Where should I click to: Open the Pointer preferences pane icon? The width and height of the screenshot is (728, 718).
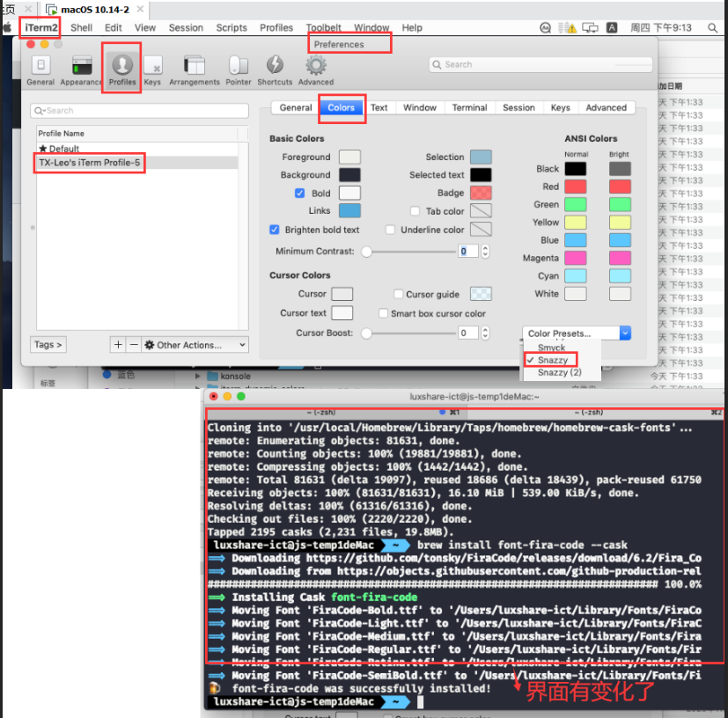click(239, 65)
